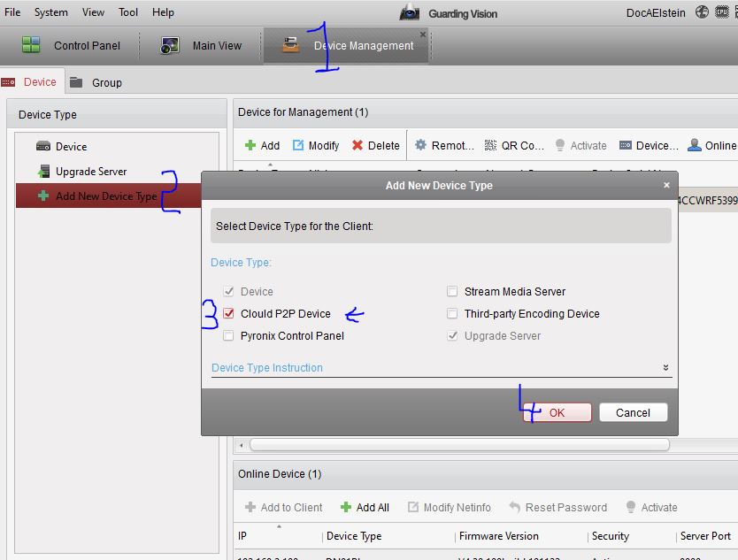Screen dimensions: 738x560
Task: Click the DocAEIstein username
Action: pyautogui.click(x=656, y=13)
